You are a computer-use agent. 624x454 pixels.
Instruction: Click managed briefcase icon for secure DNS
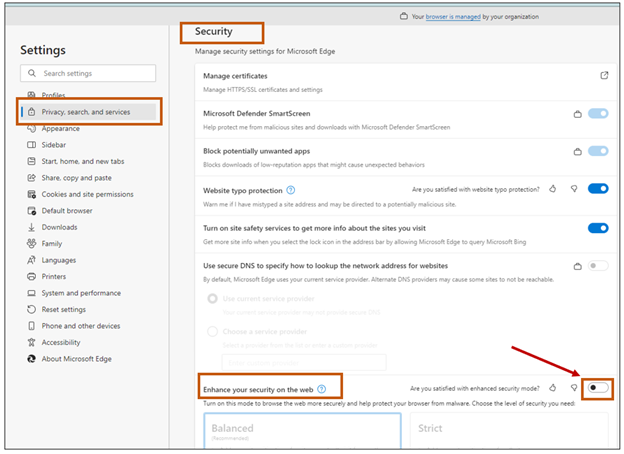577,266
